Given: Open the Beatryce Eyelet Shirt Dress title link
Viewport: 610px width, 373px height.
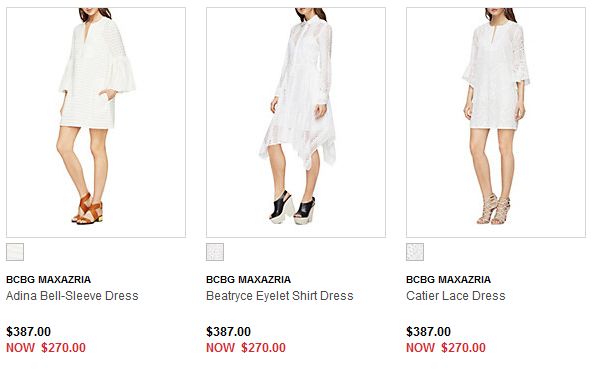Looking at the screenshot, I should 280,296.
